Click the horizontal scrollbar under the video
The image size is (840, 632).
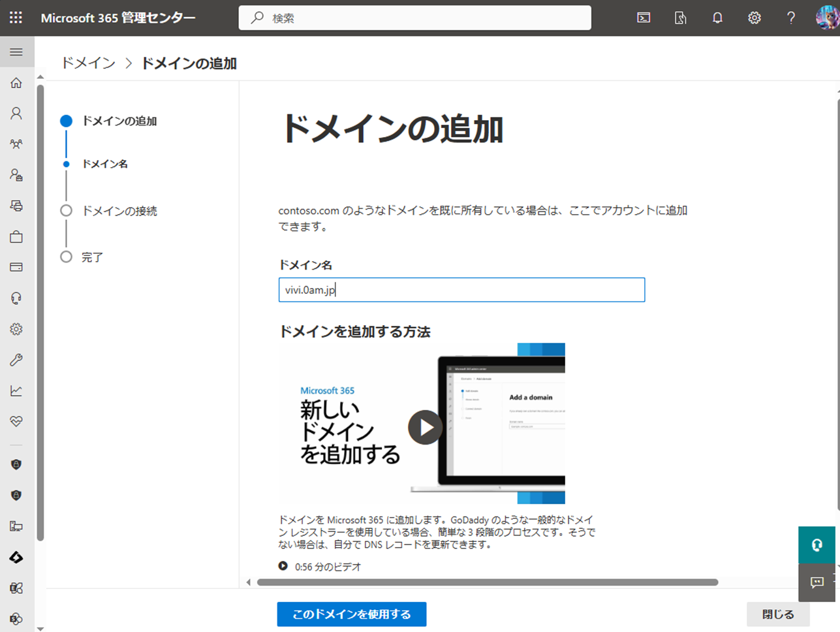488,582
